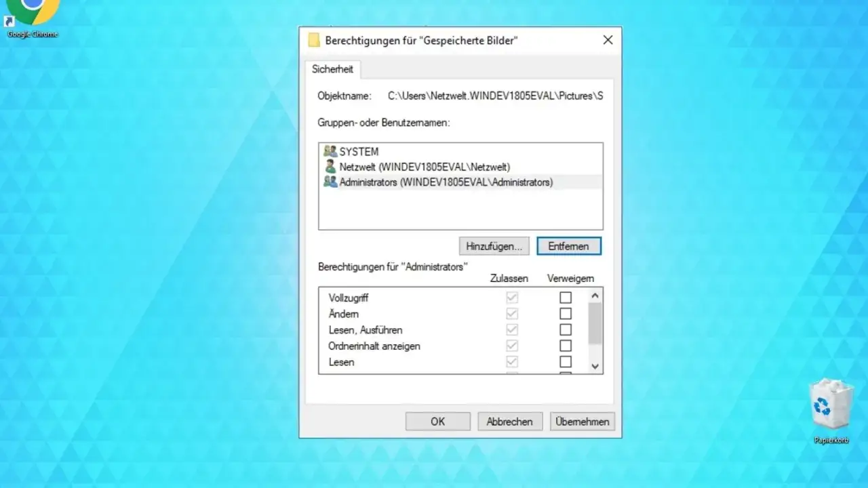This screenshot has height=488, width=868.
Task: Click the Entfernen button
Action: (568, 246)
